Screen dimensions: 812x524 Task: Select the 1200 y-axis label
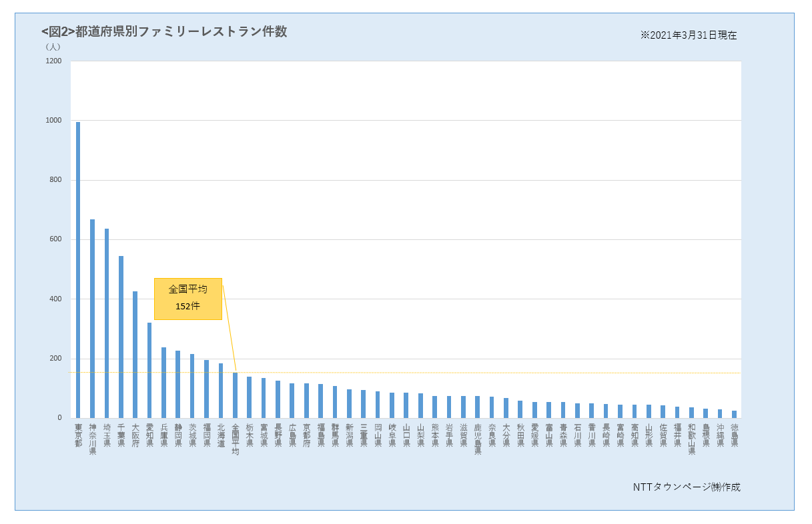pyautogui.click(x=53, y=61)
